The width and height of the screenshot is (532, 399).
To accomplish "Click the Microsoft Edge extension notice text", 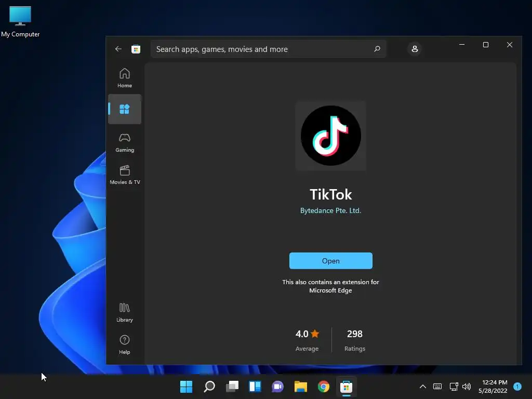I will tap(330, 286).
